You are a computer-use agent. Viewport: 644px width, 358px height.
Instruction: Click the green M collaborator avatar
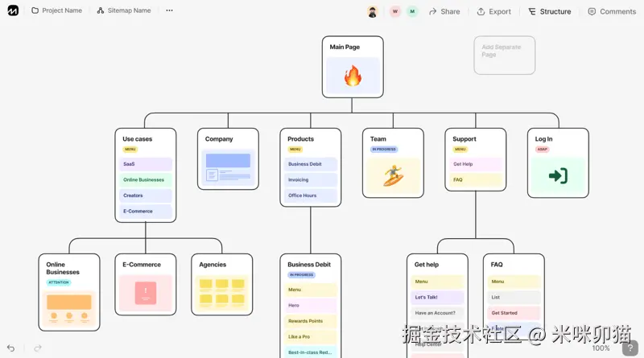412,11
